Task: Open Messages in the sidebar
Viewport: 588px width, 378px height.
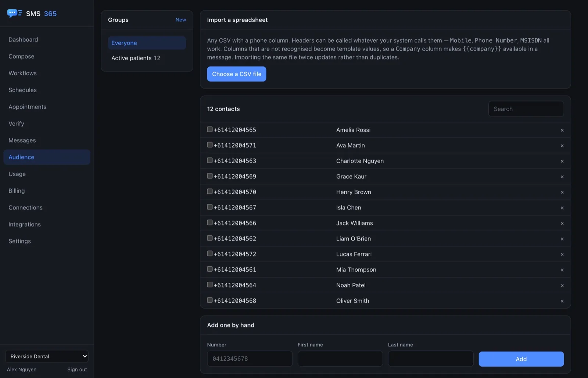Action: (47, 140)
